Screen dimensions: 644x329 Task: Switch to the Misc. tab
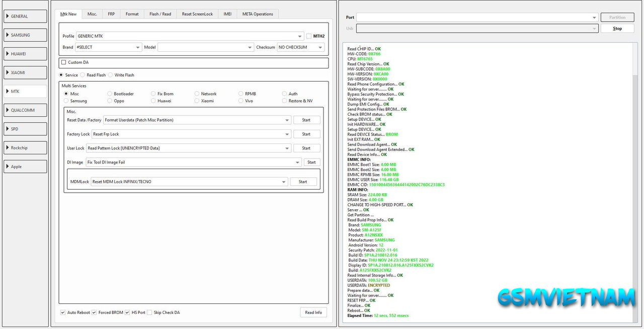(x=92, y=14)
